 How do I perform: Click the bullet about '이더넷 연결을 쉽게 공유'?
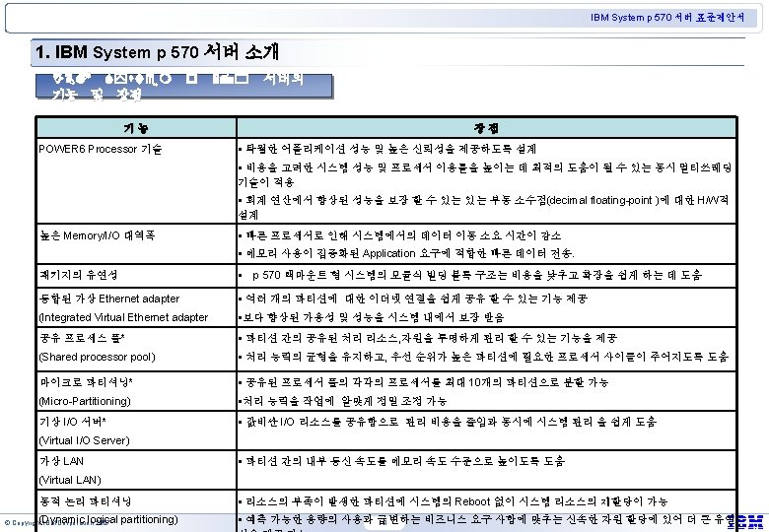[x=413, y=299]
